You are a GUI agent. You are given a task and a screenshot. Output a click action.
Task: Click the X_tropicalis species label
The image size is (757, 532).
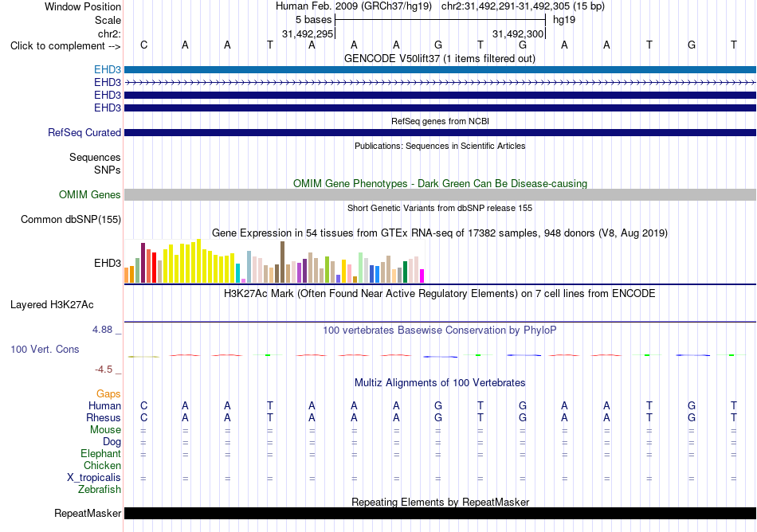tap(94, 478)
